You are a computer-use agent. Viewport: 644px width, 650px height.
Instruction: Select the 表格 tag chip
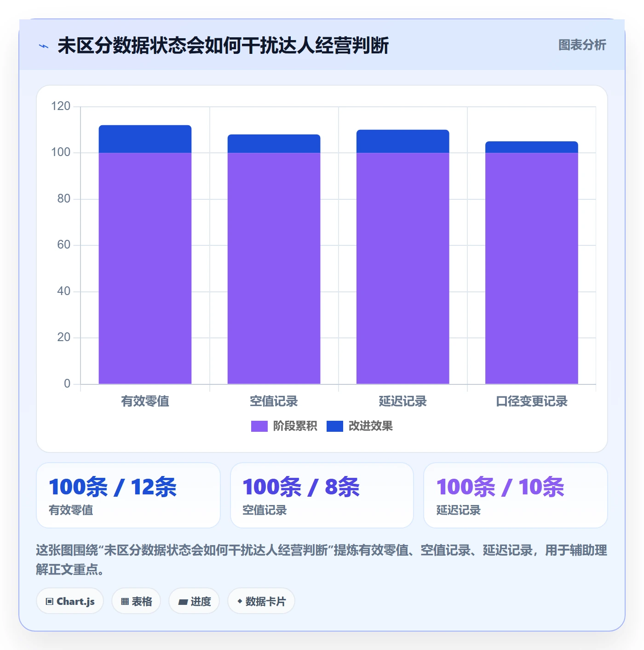(x=136, y=601)
